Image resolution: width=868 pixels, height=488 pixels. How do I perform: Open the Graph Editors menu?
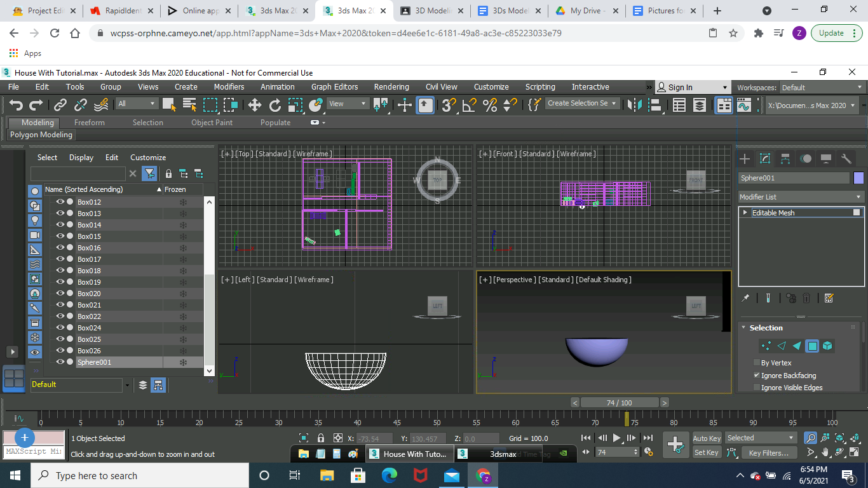(x=334, y=87)
